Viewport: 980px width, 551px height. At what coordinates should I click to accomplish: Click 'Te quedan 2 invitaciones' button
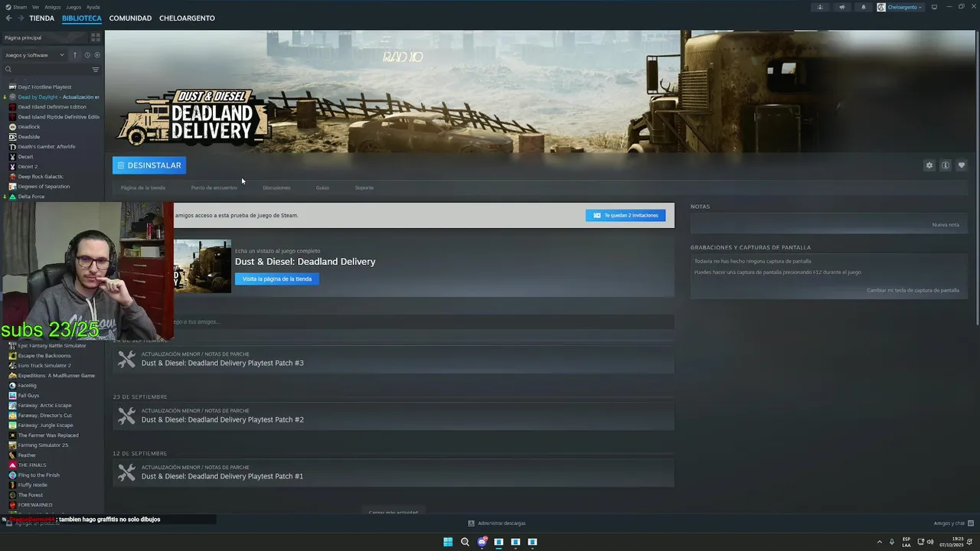click(x=626, y=215)
